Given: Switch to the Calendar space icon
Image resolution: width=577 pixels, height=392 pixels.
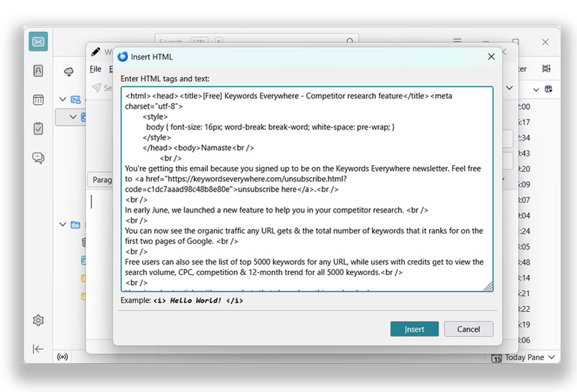Looking at the screenshot, I should pos(38,100).
